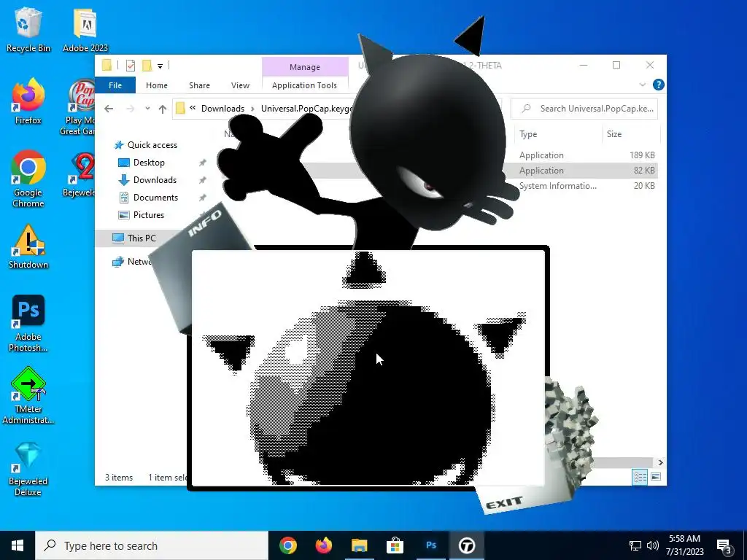Click the Chrome icon in the taskbar
The width and height of the screenshot is (747, 560).
point(287,545)
